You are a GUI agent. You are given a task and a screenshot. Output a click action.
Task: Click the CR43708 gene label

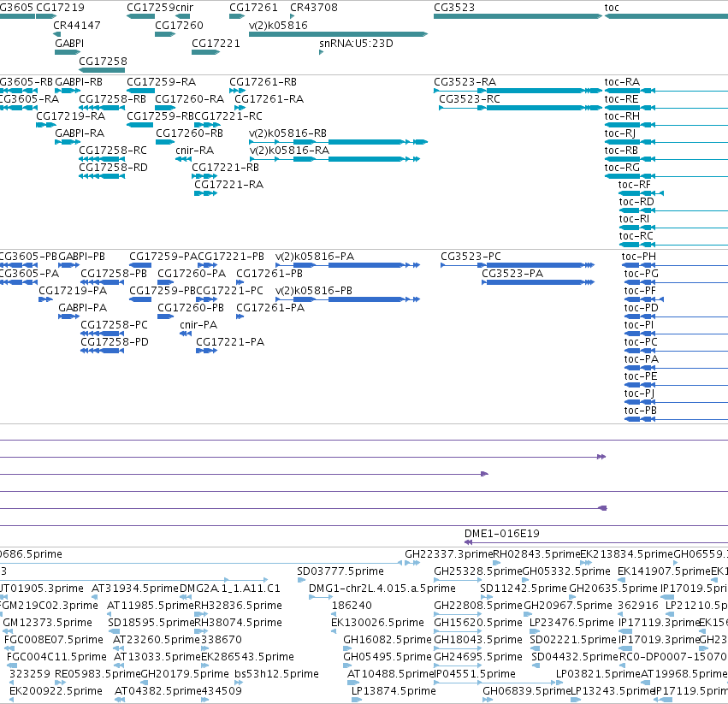tap(314, 8)
